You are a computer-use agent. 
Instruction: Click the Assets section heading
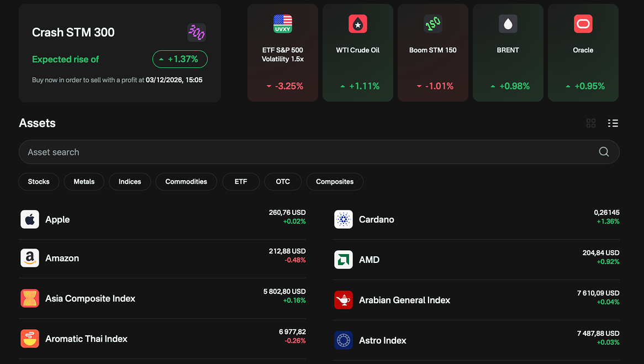(x=38, y=123)
